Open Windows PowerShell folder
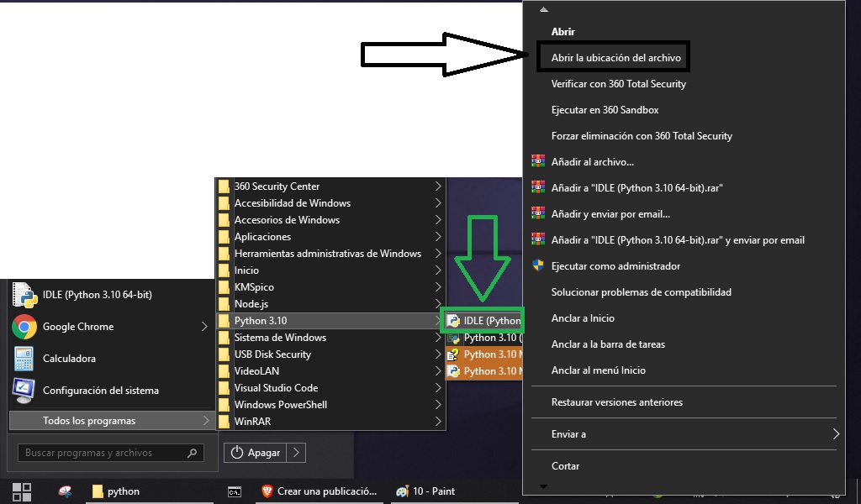The height and width of the screenshot is (504, 861). click(x=330, y=405)
